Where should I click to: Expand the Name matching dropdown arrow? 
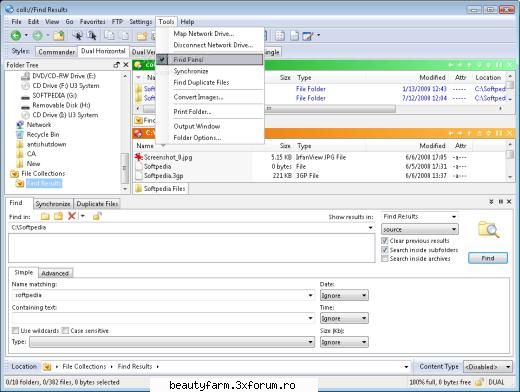coord(310,295)
